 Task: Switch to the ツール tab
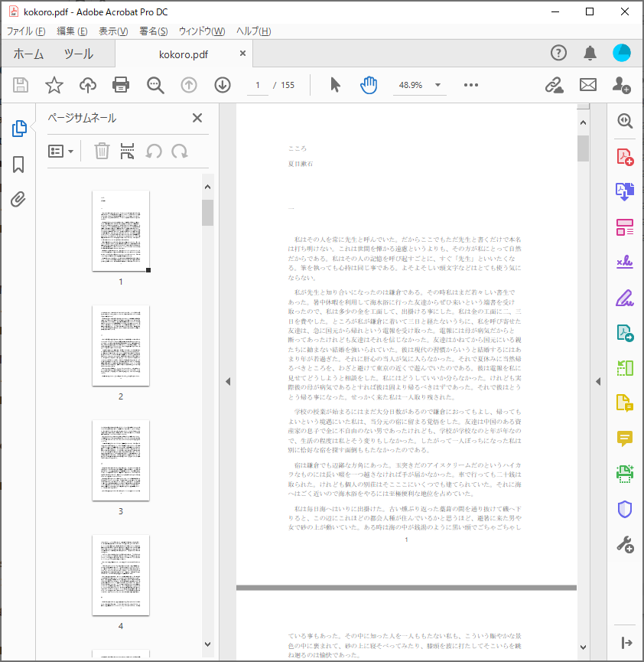click(79, 54)
